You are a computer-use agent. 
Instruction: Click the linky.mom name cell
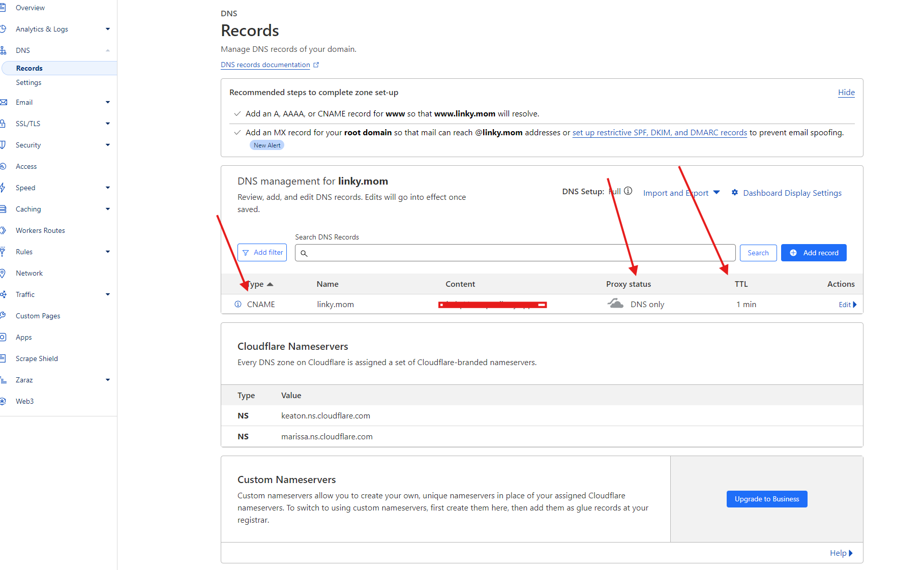[x=335, y=304]
